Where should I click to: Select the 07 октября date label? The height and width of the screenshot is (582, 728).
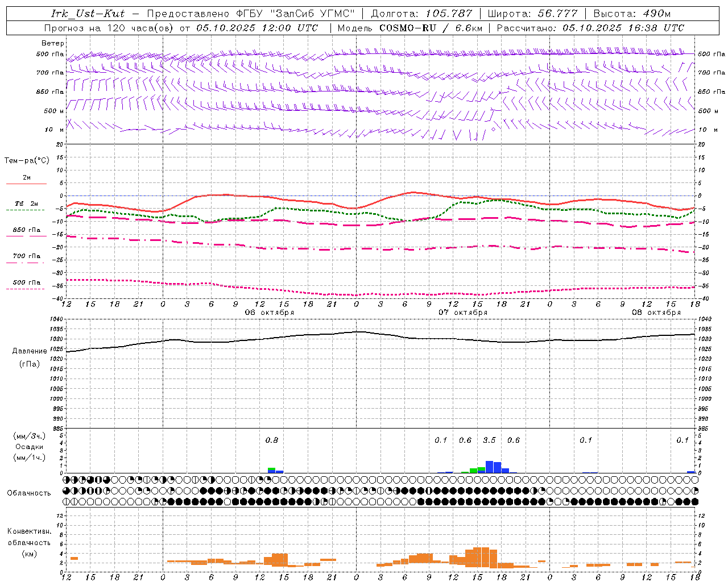(463, 313)
